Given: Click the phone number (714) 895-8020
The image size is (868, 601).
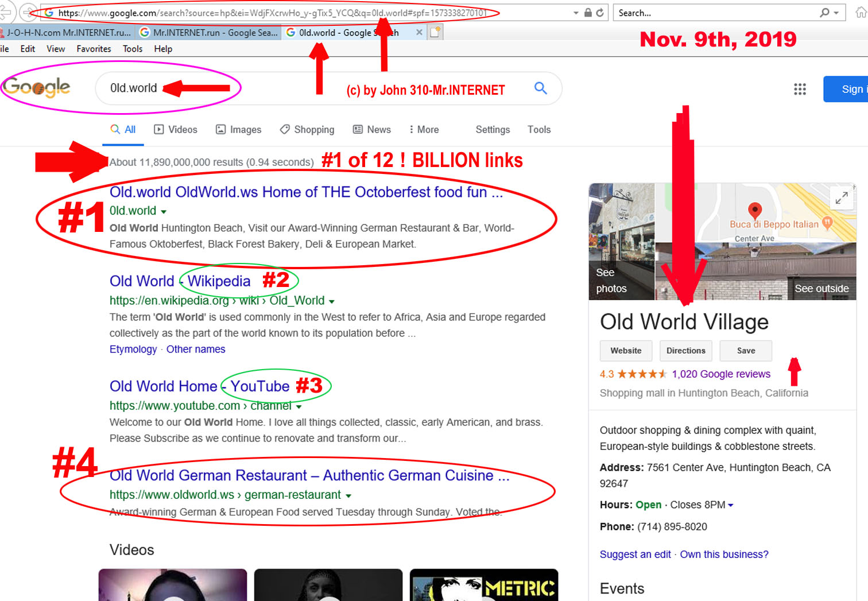Looking at the screenshot, I should coord(672,526).
